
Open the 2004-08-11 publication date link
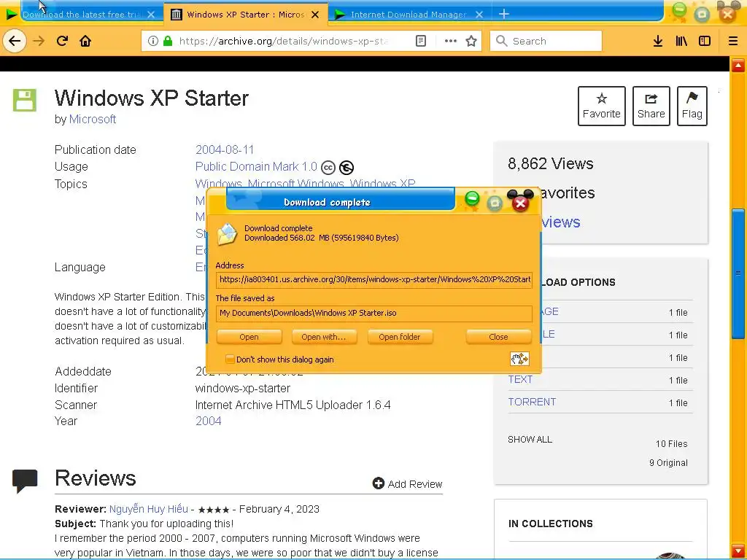(225, 149)
